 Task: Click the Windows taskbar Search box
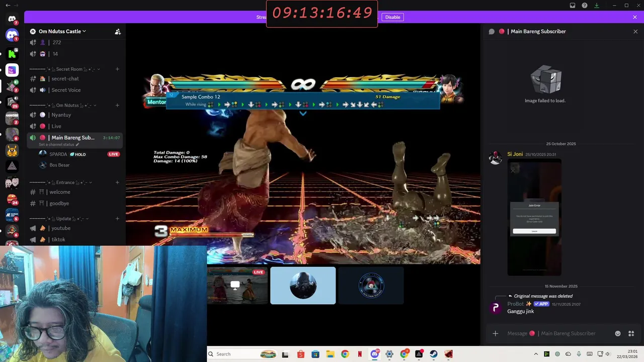pos(243,354)
